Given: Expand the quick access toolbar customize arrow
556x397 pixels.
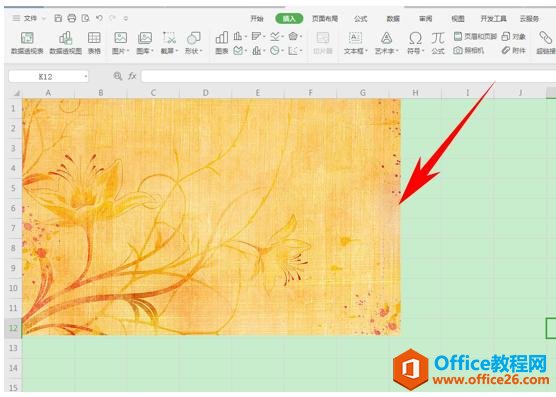Looking at the screenshot, I should tap(126, 18).
